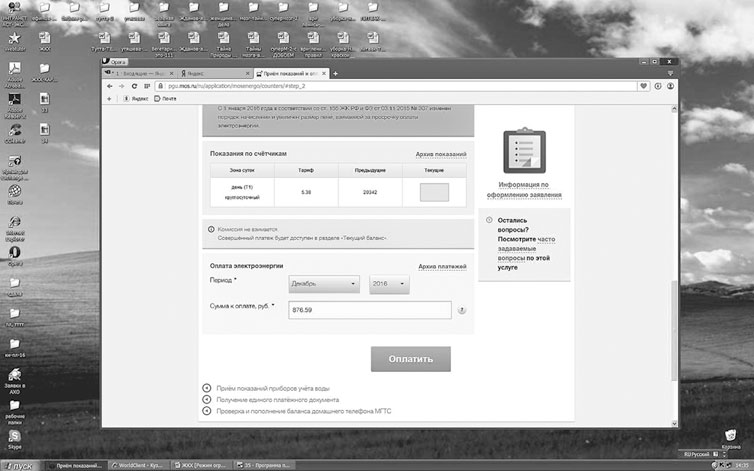Click arrow icon beside the МГТС balance link
The width and height of the screenshot is (754, 471).
(207, 411)
